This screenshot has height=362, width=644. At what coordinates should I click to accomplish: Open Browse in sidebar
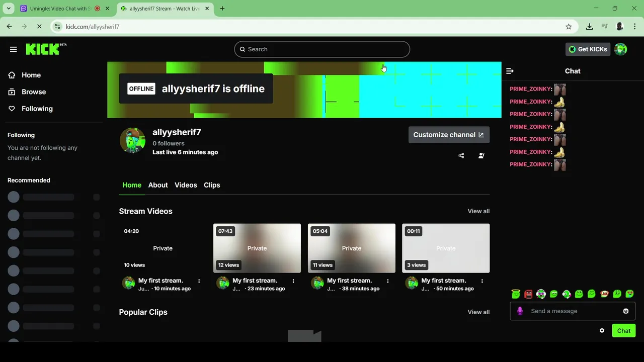34,92
